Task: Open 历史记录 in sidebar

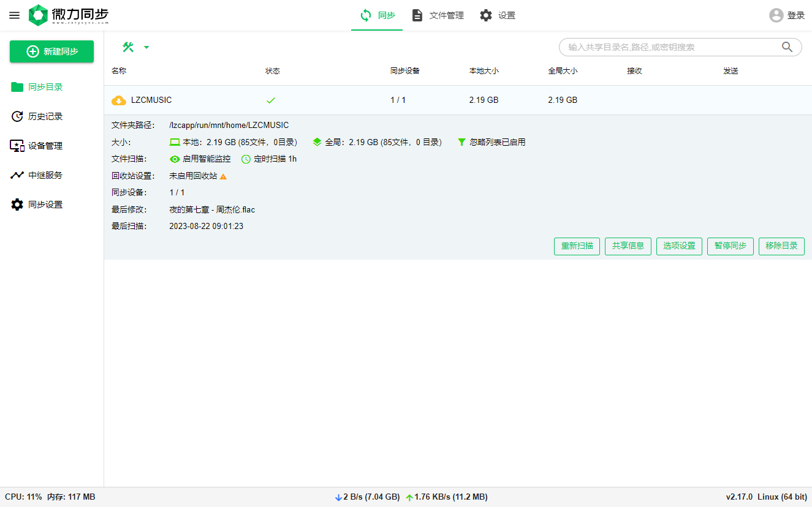Action: (x=51, y=116)
